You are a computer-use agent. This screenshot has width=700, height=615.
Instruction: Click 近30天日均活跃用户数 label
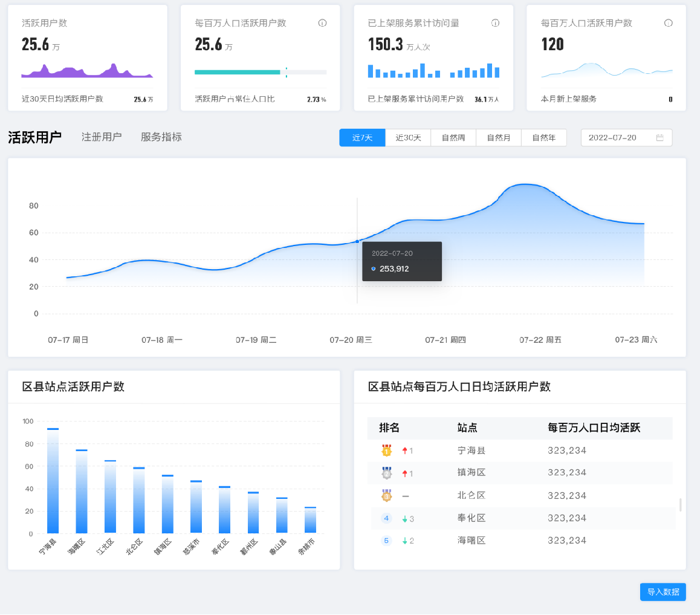[x=62, y=99]
